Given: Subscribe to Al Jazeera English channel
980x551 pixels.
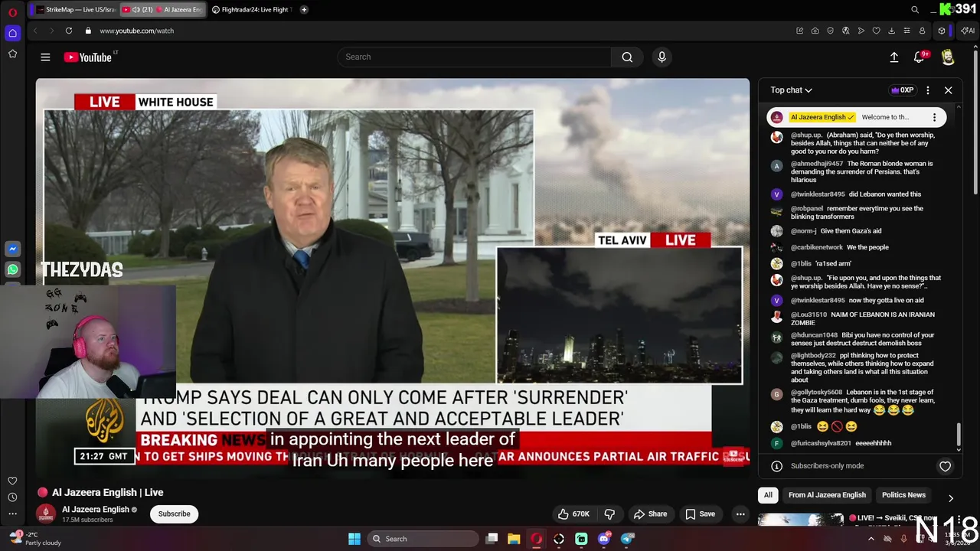Looking at the screenshot, I should pos(175,514).
